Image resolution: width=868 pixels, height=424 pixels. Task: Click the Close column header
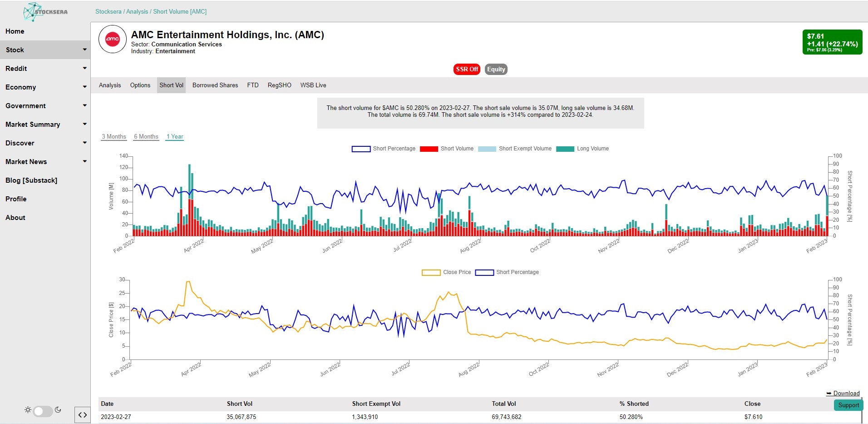click(x=752, y=404)
